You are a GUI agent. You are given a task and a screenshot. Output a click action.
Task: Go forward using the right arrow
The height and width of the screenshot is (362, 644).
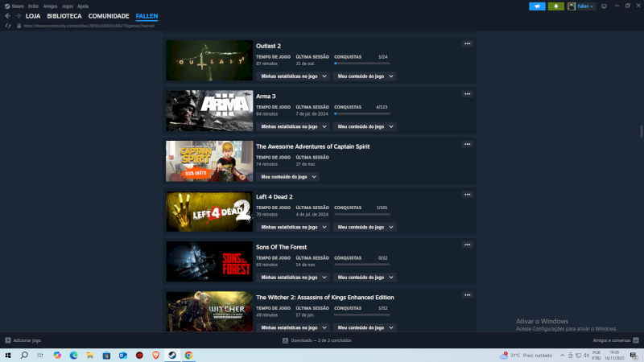point(18,16)
